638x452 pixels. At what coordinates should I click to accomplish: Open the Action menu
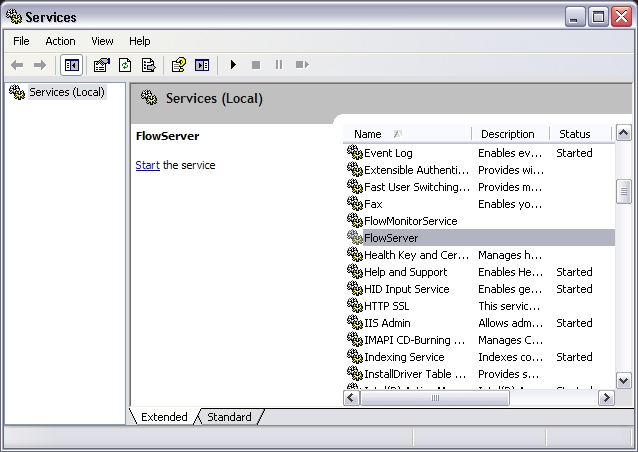60,41
